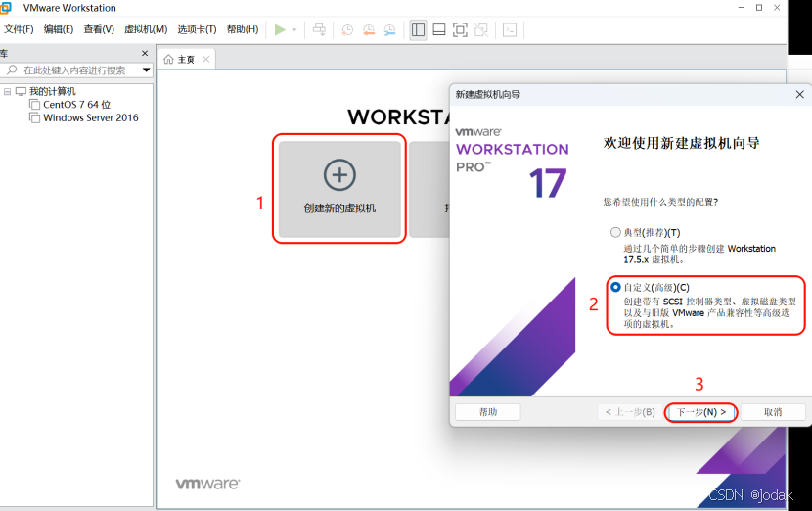Toggle the library sidebar view icon
This screenshot has height=511, width=812.
pos(418,30)
